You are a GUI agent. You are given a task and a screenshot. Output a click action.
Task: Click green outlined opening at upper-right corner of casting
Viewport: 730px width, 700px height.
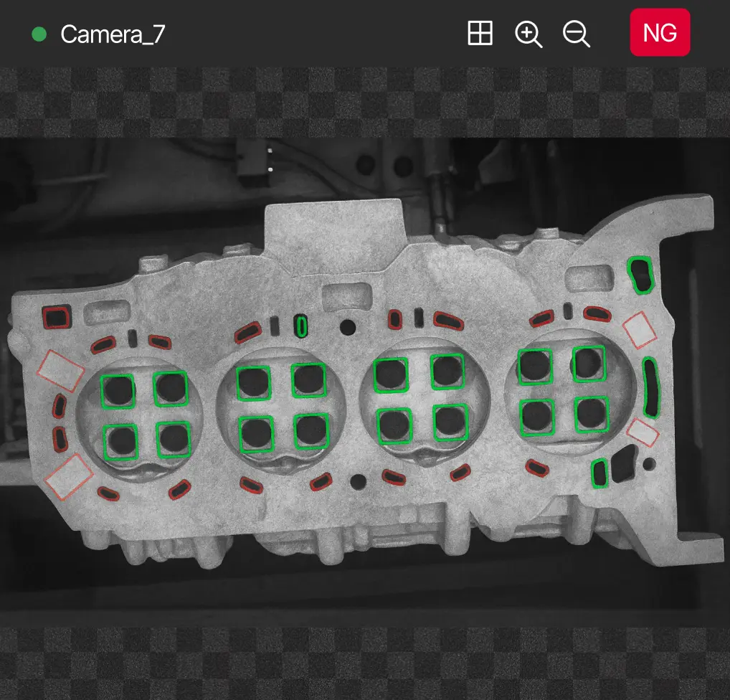[641, 275]
